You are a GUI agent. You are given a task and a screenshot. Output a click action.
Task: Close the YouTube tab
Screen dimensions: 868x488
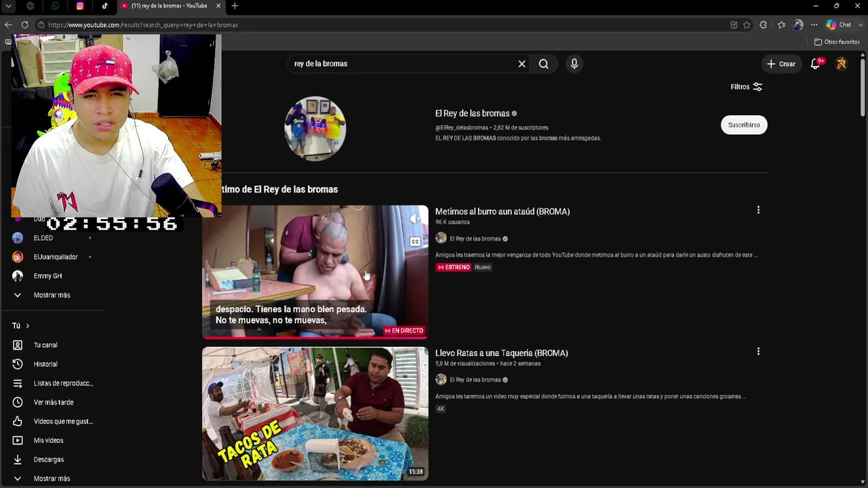coord(218,6)
